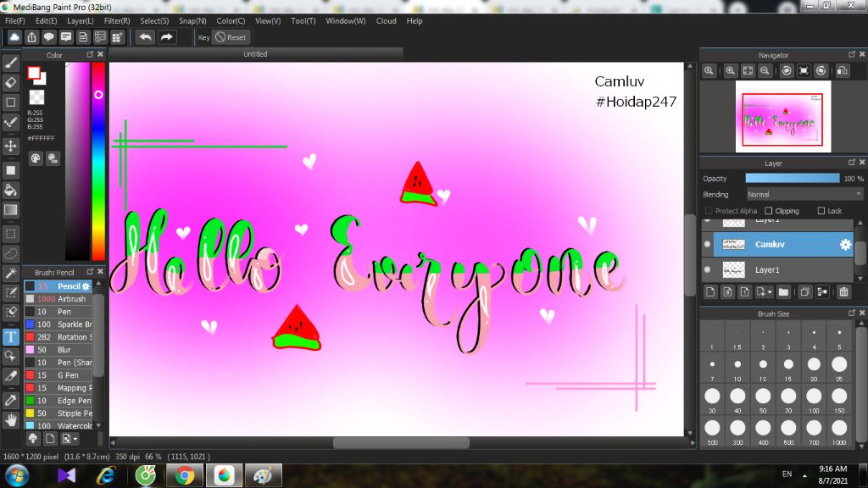Expand the add layer dropdown arrow
868x488 pixels.
[770, 292]
